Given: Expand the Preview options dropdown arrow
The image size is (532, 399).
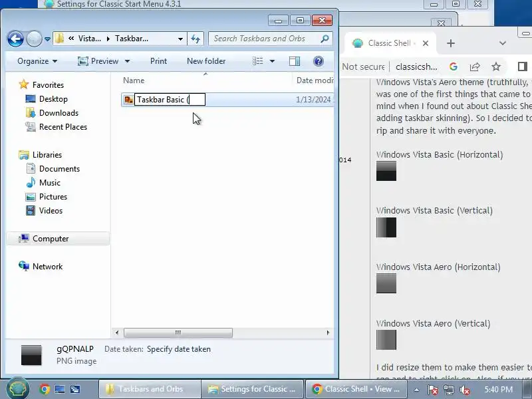Looking at the screenshot, I should click(x=127, y=61).
